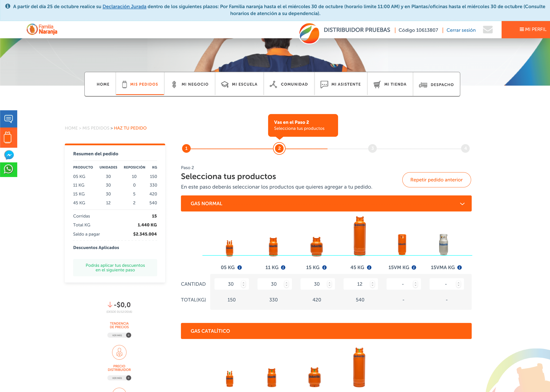Click the empty 15VM KG quantity field

403,284
